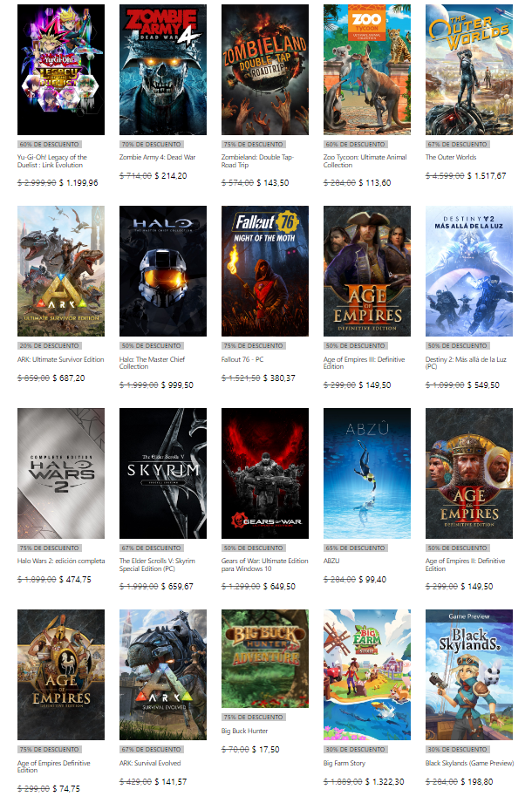Open the Age of Empires Definitive Edition cover
The image size is (532, 803).
tap(61, 675)
